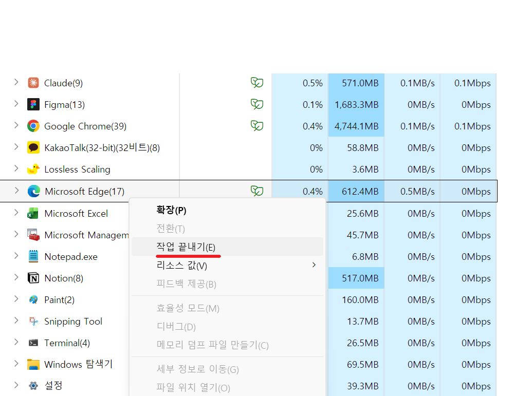Open the 리소스 값(V) submenu

(227, 265)
